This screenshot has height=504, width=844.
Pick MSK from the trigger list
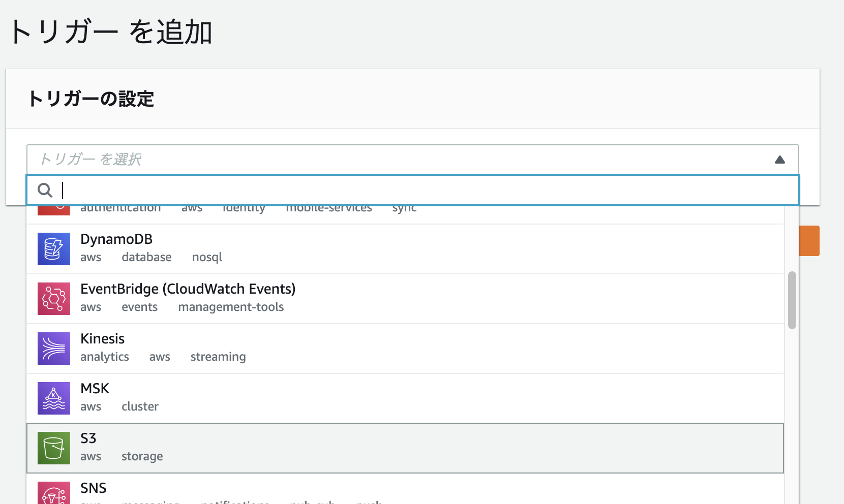pyautogui.click(x=95, y=389)
